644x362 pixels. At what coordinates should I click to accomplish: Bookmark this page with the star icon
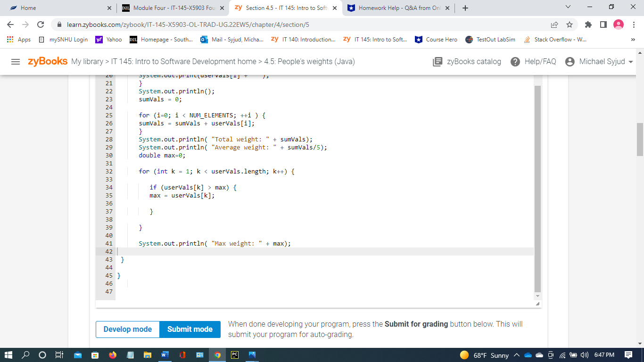[x=570, y=24]
